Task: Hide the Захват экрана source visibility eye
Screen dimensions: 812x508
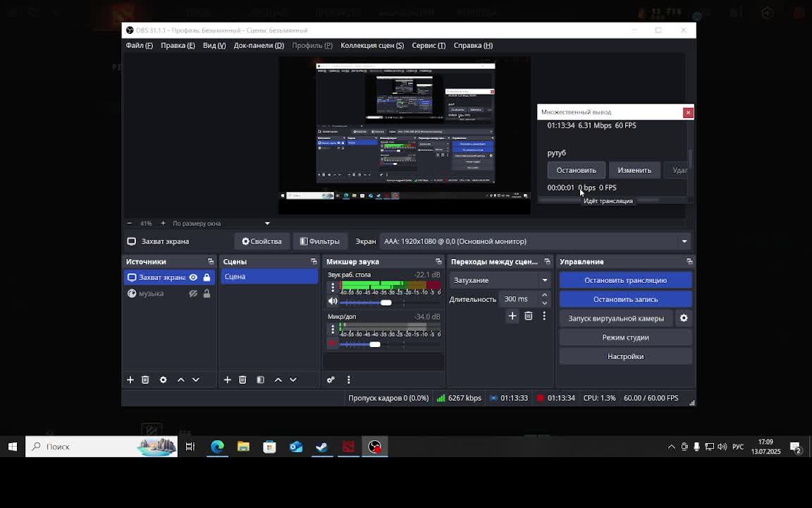Action: 193,277
